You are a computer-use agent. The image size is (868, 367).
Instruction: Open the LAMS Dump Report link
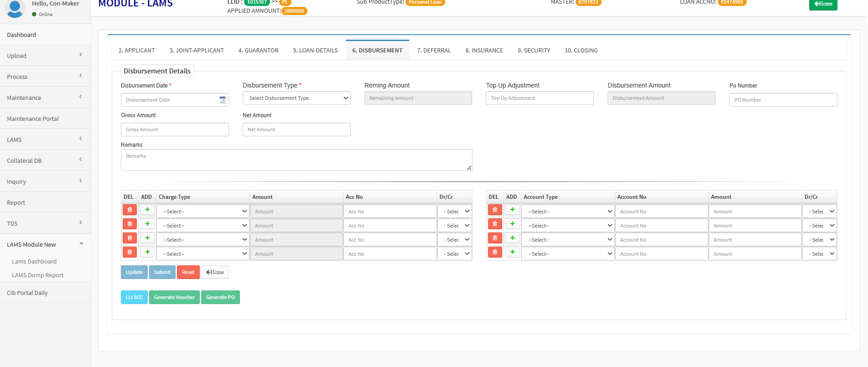pos(37,275)
